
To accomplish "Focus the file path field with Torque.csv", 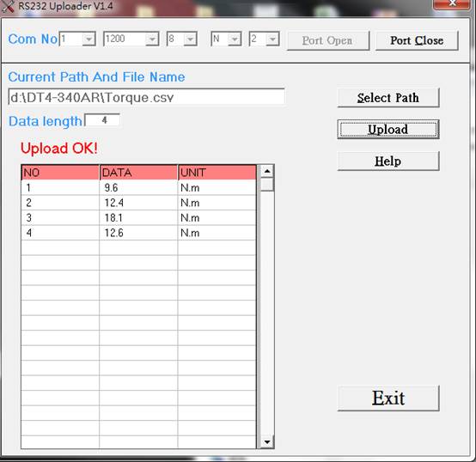I will (x=146, y=97).
